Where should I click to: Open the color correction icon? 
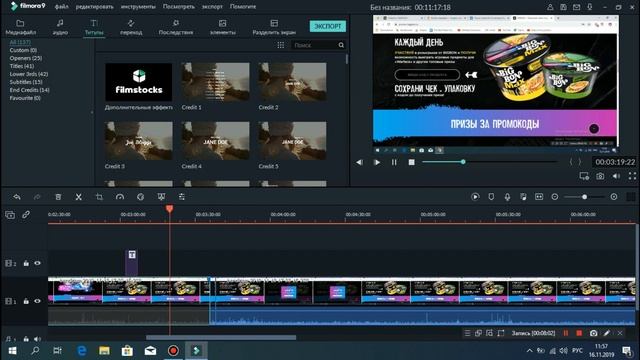140,197
